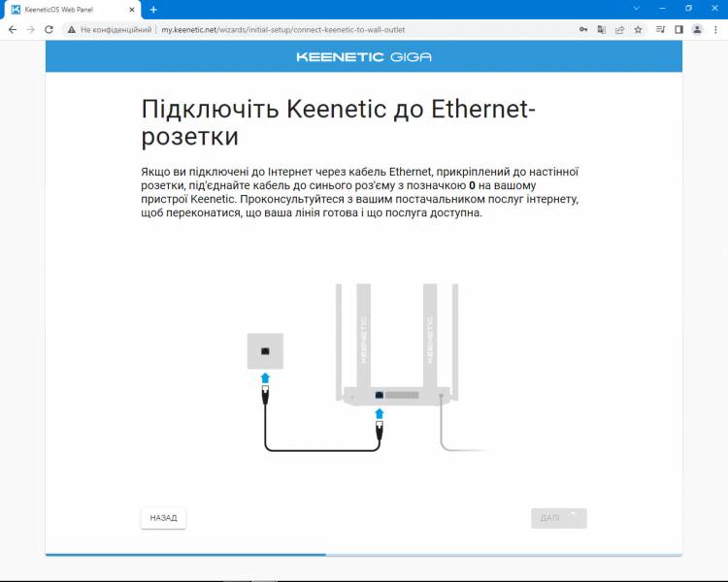
Task: Select the KeeneticOS Web Panel tab
Action: coord(72,10)
